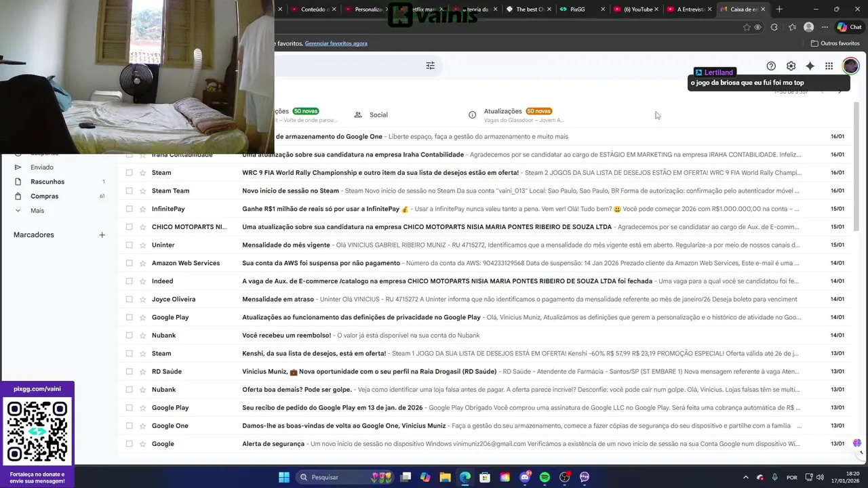Open the Gemini sparkle icon in Gmail
Screen dimensions: 868x488
[x=810, y=66]
